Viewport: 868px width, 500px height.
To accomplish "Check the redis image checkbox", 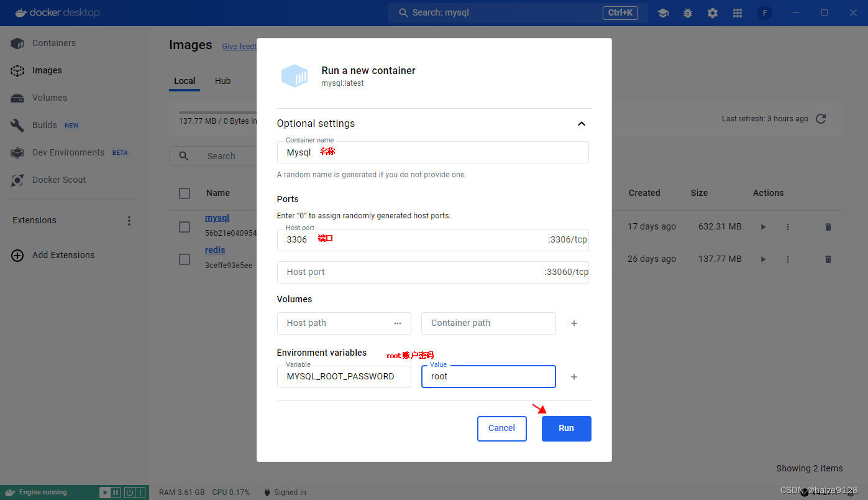I will [x=185, y=259].
